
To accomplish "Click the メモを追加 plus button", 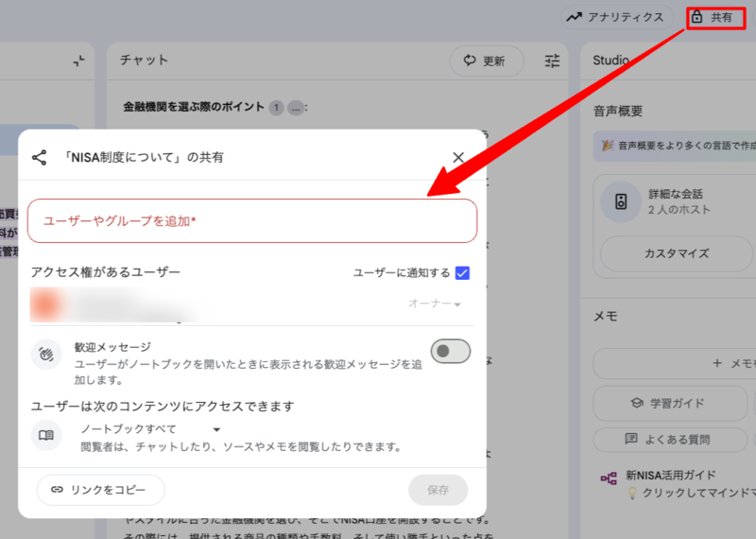I will click(x=675, y=363).
